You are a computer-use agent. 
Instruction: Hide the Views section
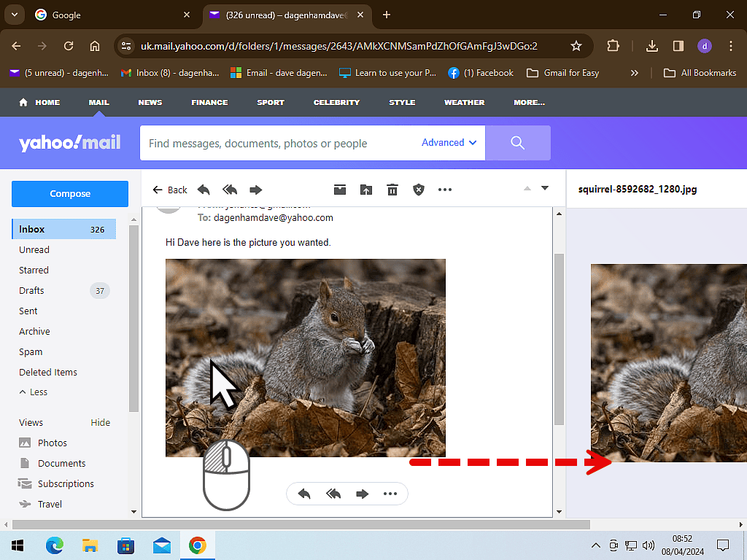coord(101,422)
